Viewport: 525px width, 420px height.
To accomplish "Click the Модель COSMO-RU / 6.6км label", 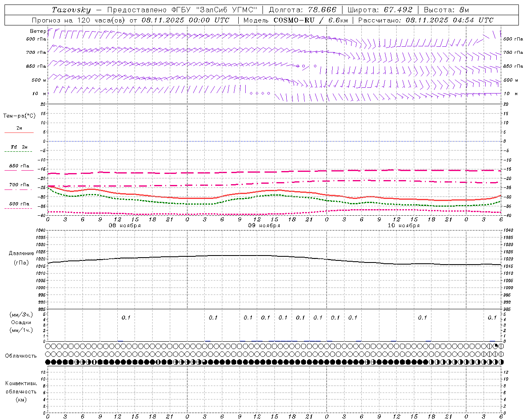I will [295, 20].
